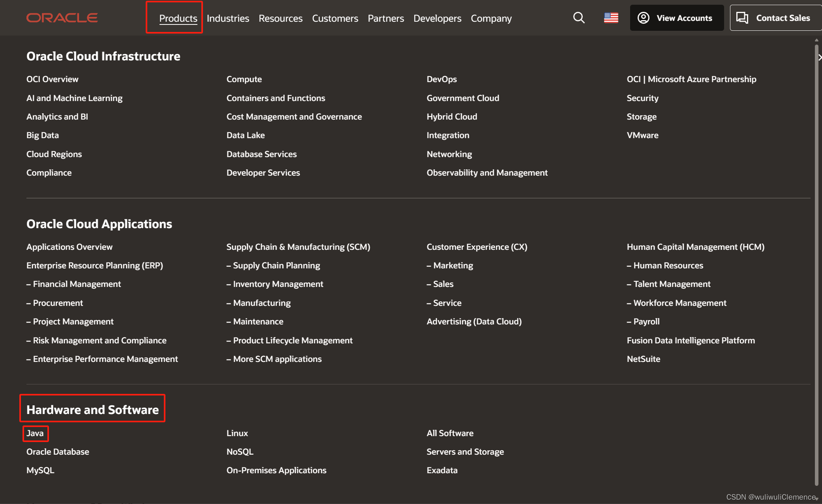Open Risk Management and Compliance

(x=96, y=340)
